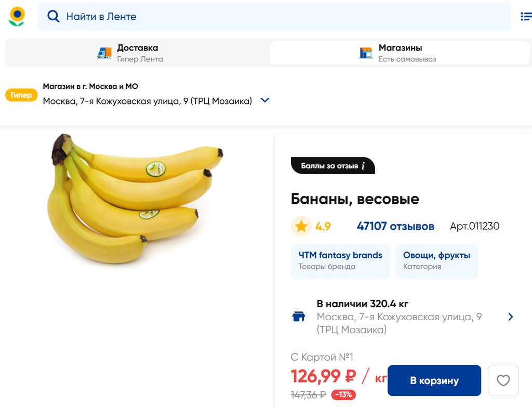Click the Lenta sunflower logo

[x=17, y=17]
